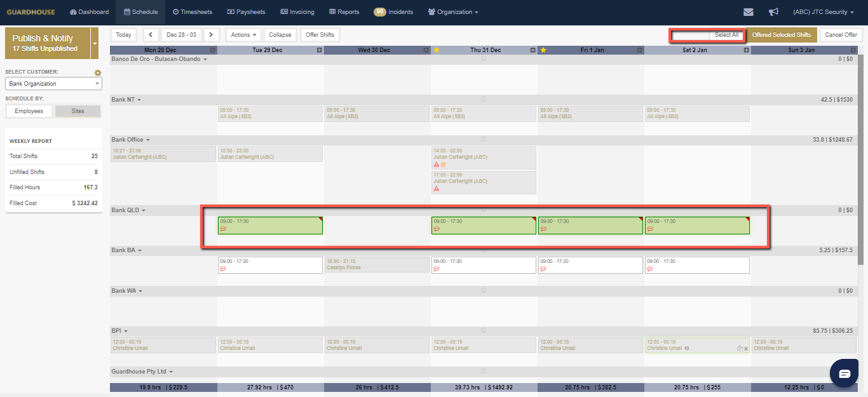Click the warning icon on the 14:00 - 02:00 shift
Image resolution: width=868 pixels, height=397 pixels.
[x=437, y=165]
